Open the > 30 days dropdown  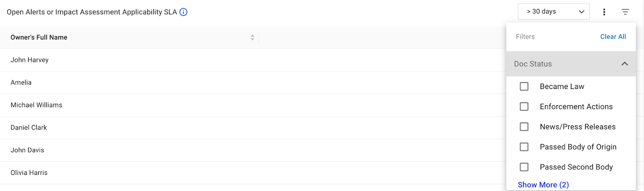[x=553, y=12]
